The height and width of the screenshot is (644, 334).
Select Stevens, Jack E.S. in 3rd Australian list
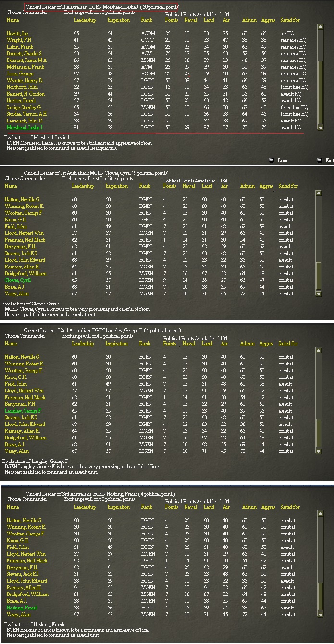25,574
